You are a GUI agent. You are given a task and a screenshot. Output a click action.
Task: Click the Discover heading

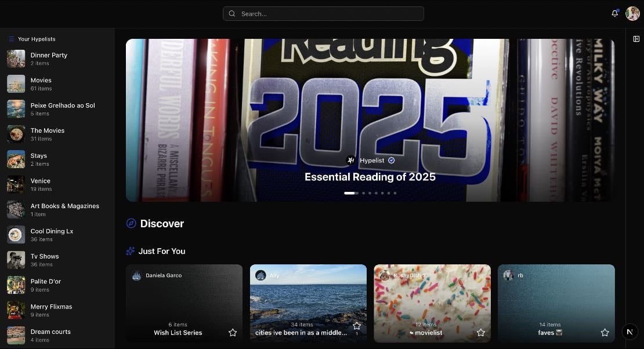point(162,223)
